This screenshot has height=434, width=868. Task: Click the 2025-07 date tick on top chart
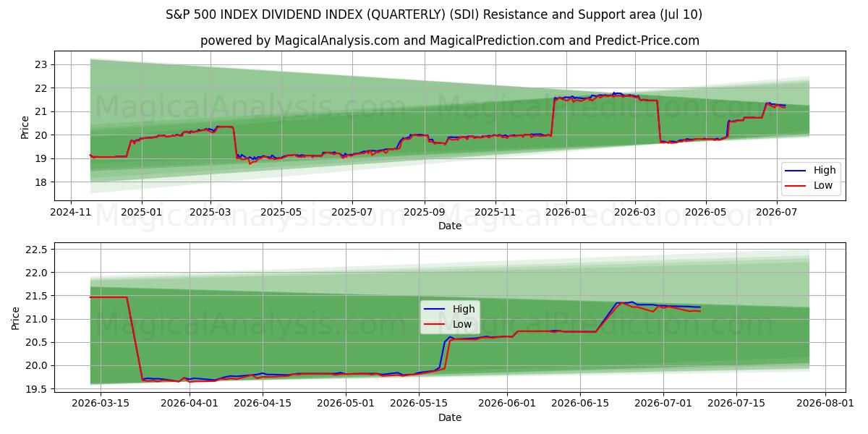point(352,213)
